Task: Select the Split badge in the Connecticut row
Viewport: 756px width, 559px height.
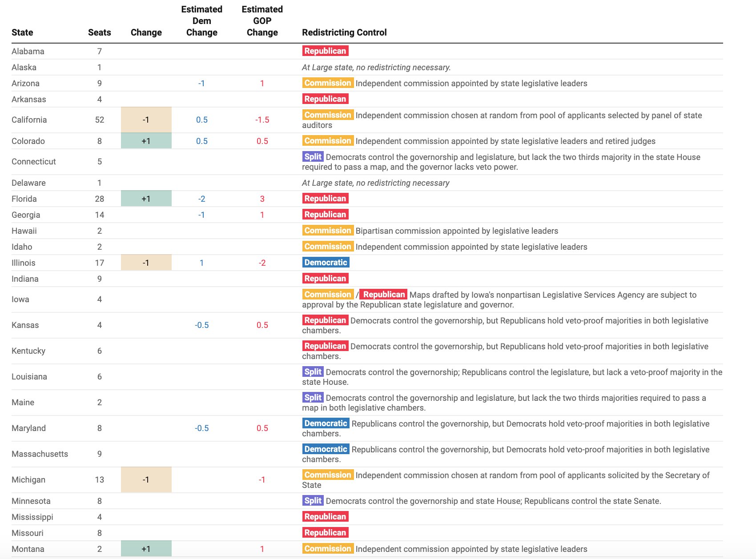Action: pos(313,156)
